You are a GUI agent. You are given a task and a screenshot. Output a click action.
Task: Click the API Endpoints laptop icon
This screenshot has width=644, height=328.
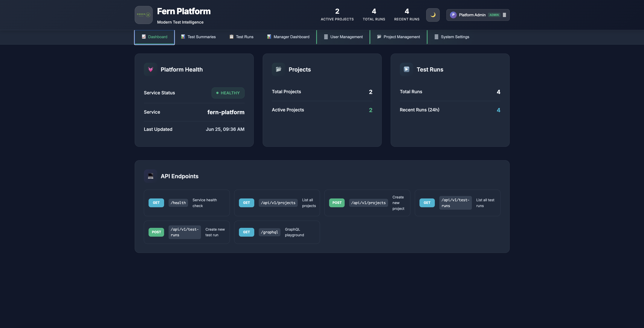[150, 176]
